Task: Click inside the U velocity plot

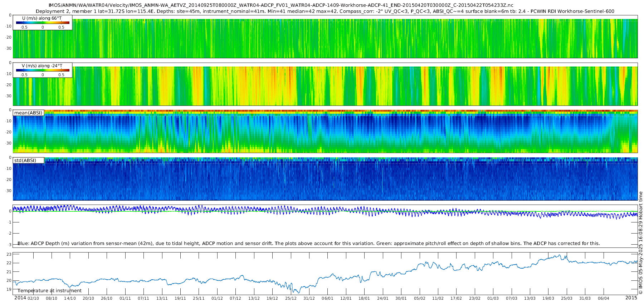Action: click(x=322, y=39)
